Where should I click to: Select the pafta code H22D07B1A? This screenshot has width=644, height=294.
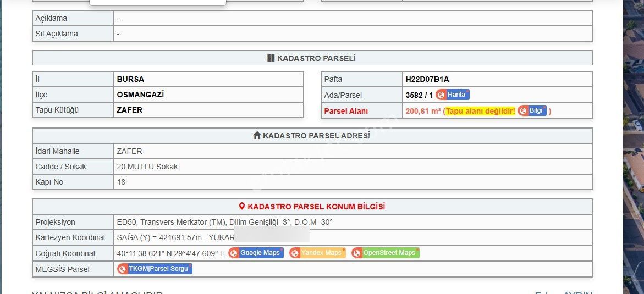click(427, 79)
